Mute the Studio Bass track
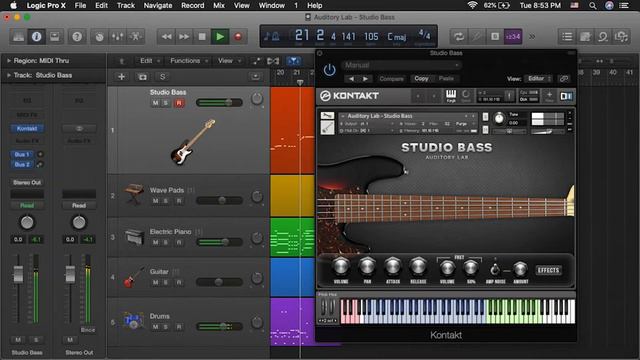This screenshot has width=640, height=360. pos(156,103)
